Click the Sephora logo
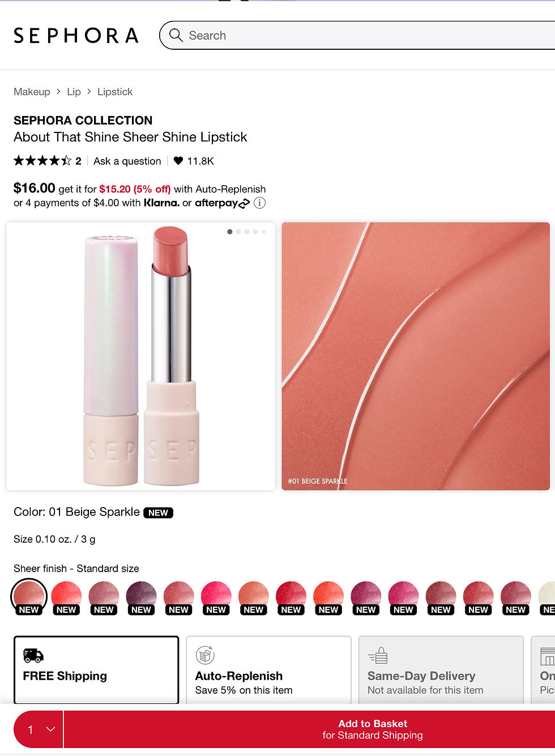Image resolution: width=555 pixels, height=756 pixels. coord(76,36)
